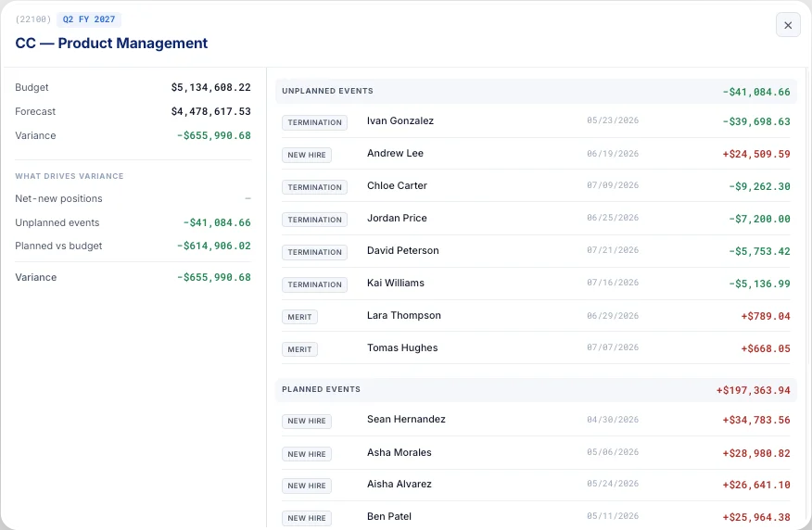Image resolution: width=812 pixels, height=530 pixels.
Task: Click the Unplanned events driver value -$41,084.66
Action: (217, 222)
